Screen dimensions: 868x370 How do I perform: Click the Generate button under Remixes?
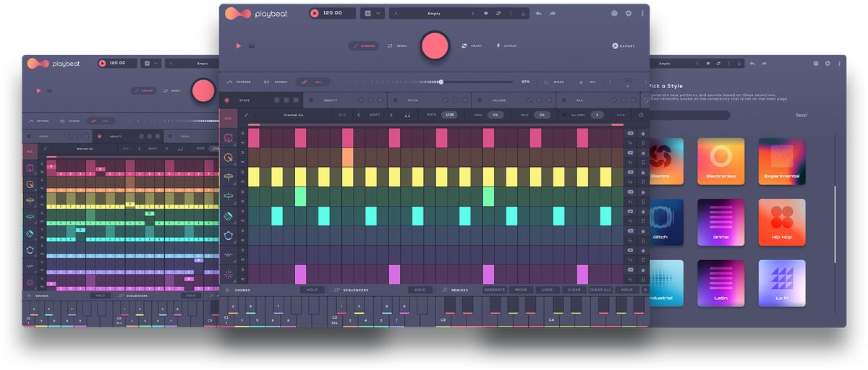tap(494, 290)
